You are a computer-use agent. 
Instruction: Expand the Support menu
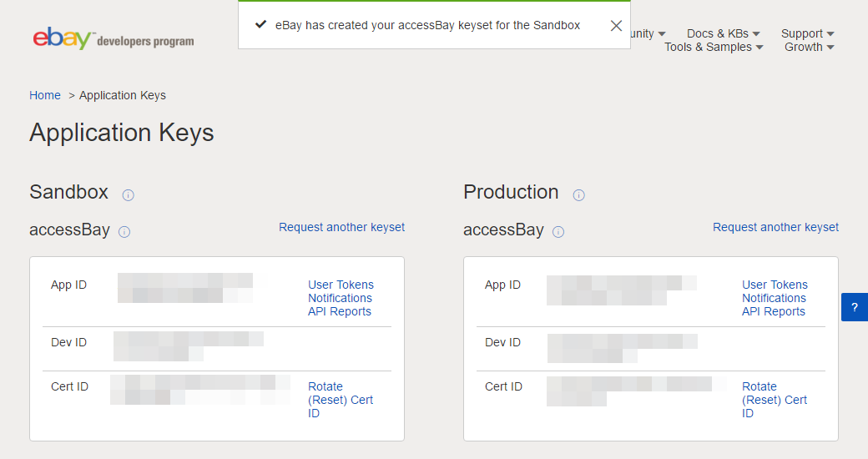(x=807, y=33)
